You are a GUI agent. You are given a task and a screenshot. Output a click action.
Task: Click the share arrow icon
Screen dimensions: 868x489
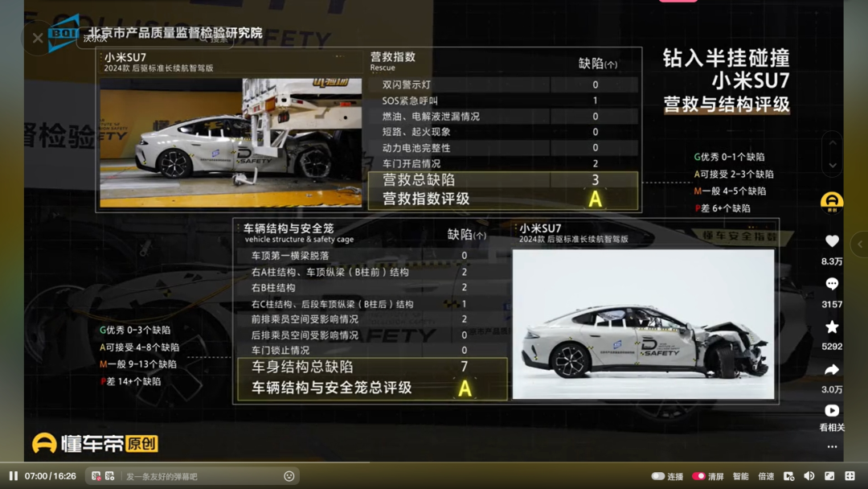pyautogui.click(x=832, y=369)
